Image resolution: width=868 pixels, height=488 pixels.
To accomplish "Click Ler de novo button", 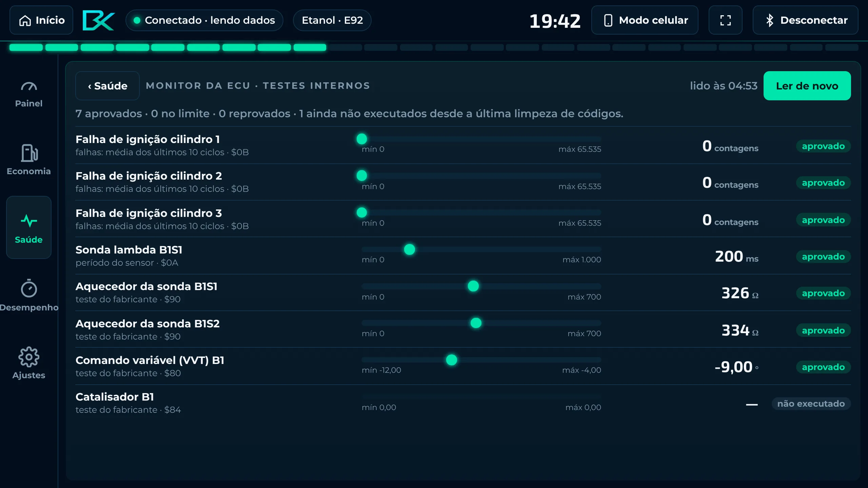I will (x=807, y=86).
